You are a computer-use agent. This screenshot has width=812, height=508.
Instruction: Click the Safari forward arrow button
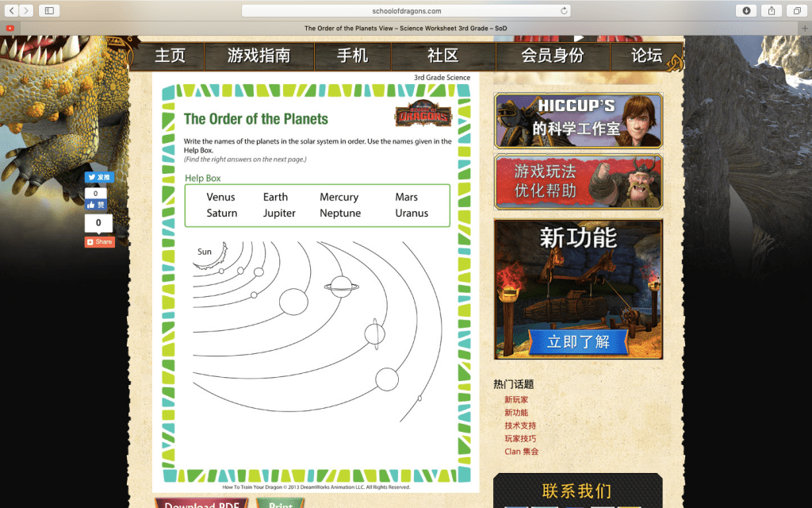[x=27, y=10]
